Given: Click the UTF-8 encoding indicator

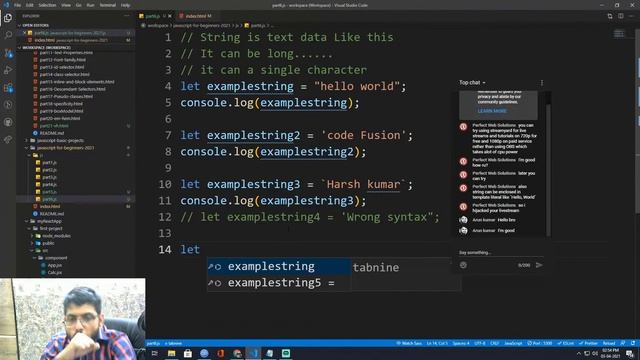Looking at the screenshot, I should coord(480,343).
